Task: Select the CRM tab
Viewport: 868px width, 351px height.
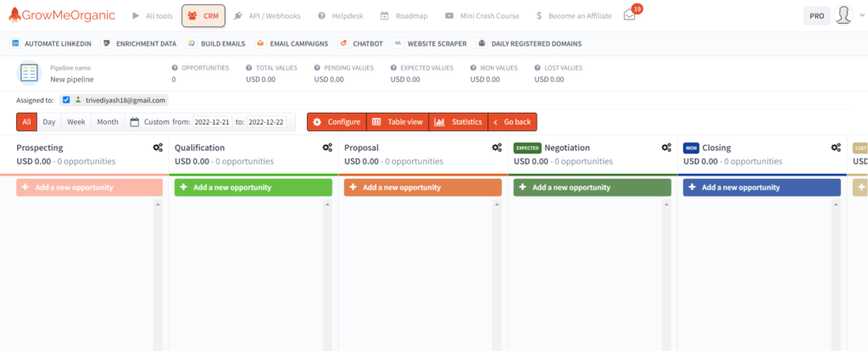Action: tap(203, 16)
